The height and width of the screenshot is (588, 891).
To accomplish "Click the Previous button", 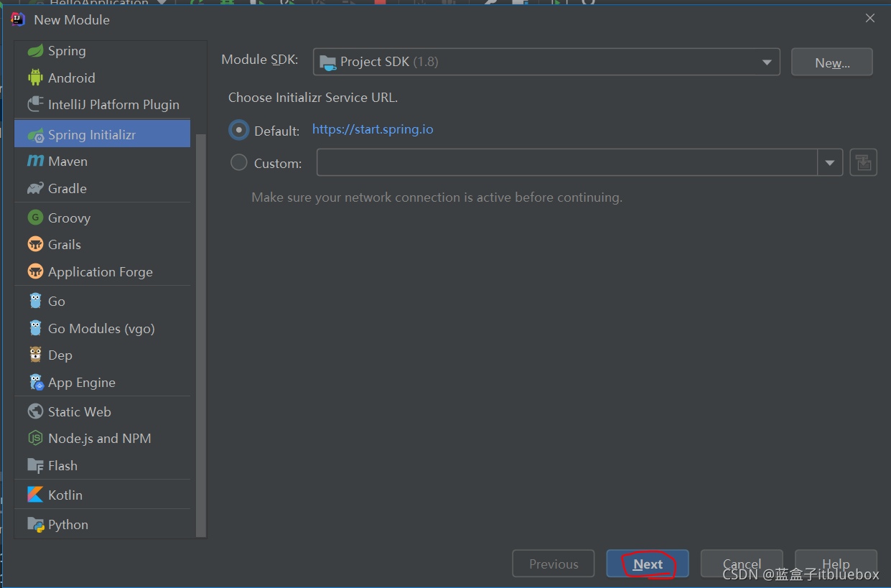I will pos(554,564).
